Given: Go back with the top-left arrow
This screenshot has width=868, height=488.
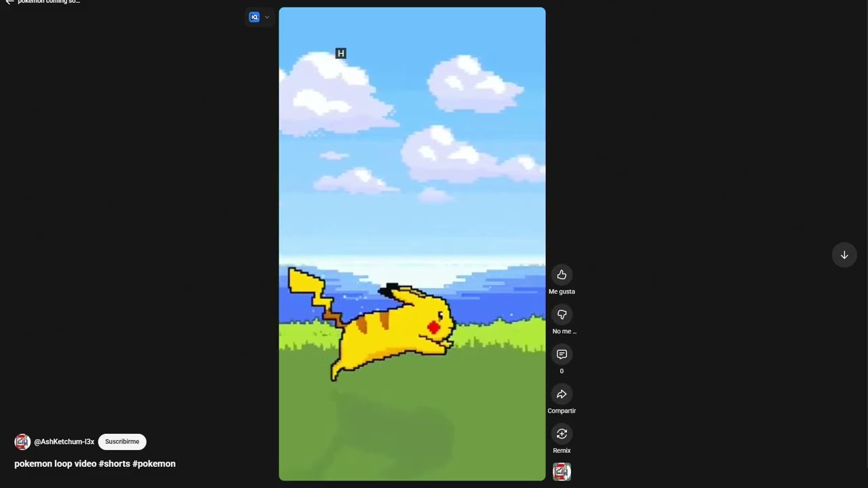Looking at the screenshot, I should [9, 2].
